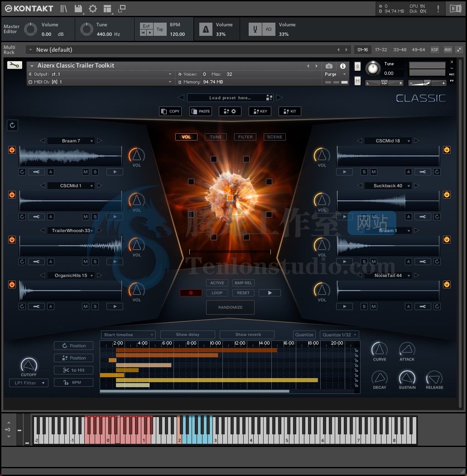
Task: Click the COPY button
Action: point(170,111)
